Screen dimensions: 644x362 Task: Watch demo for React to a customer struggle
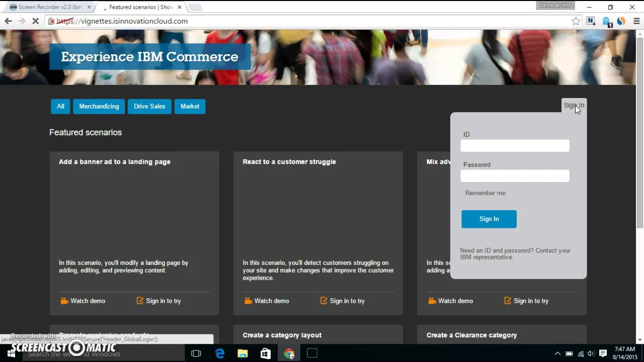(x=272, y=301)
